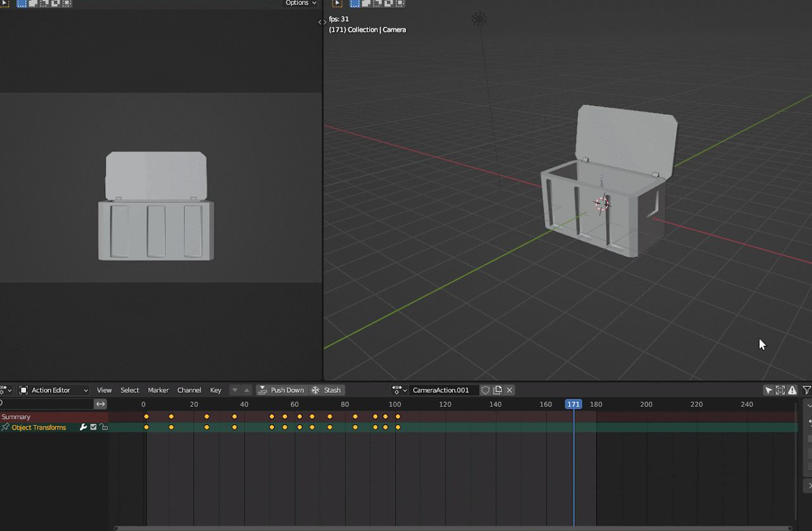Open the Key menu in Action Editor
Image resolution: width=812 pixels, height=531 pixels.
216,390
